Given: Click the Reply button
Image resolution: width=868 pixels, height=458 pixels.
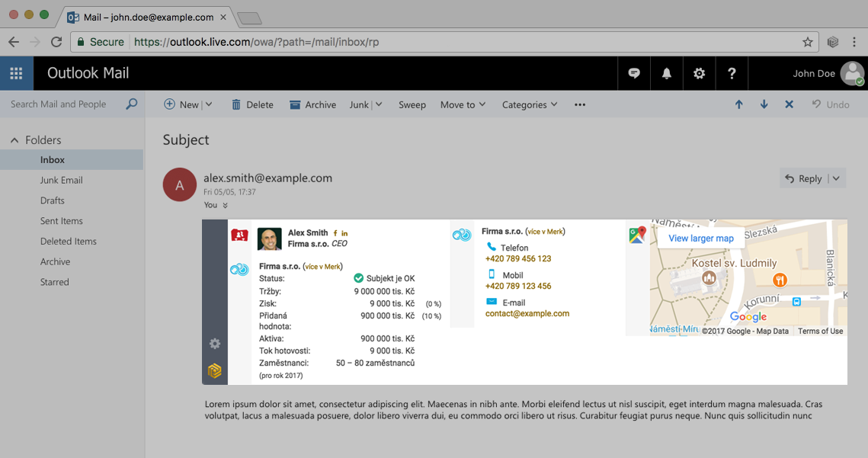Looking at the screenshot, I should tap(803, 178).
